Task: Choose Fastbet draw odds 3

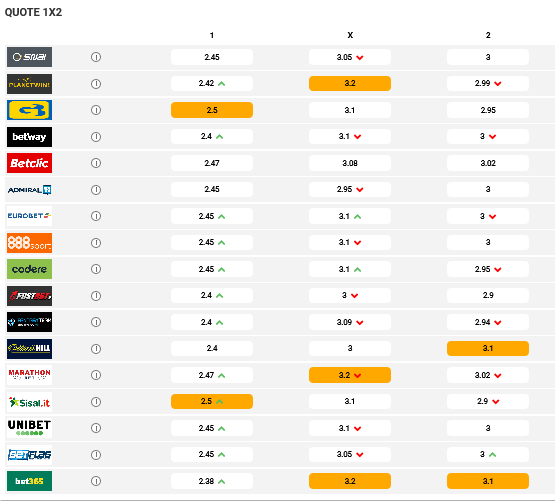Action: [350, 295]
